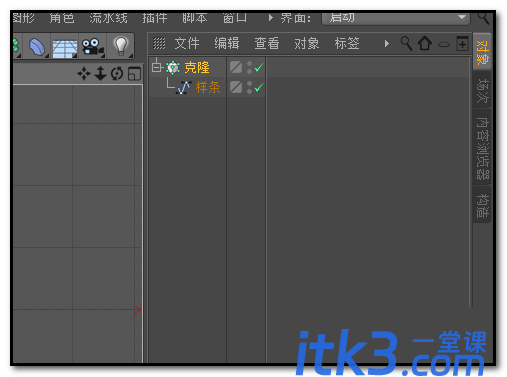Image resolution: width=507 pixels, height=377 pixels.
Task: Toggle visibility dots for 克隆
Action: (x=249, y=67)
